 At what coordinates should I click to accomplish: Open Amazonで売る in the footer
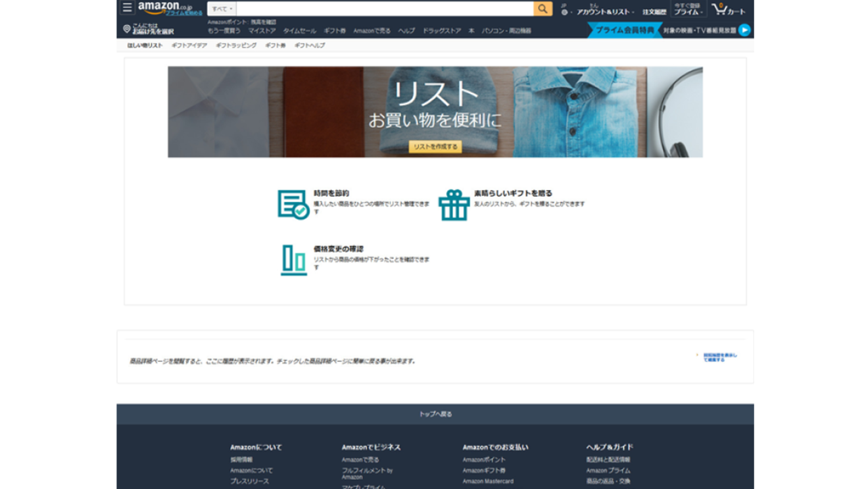360,459
